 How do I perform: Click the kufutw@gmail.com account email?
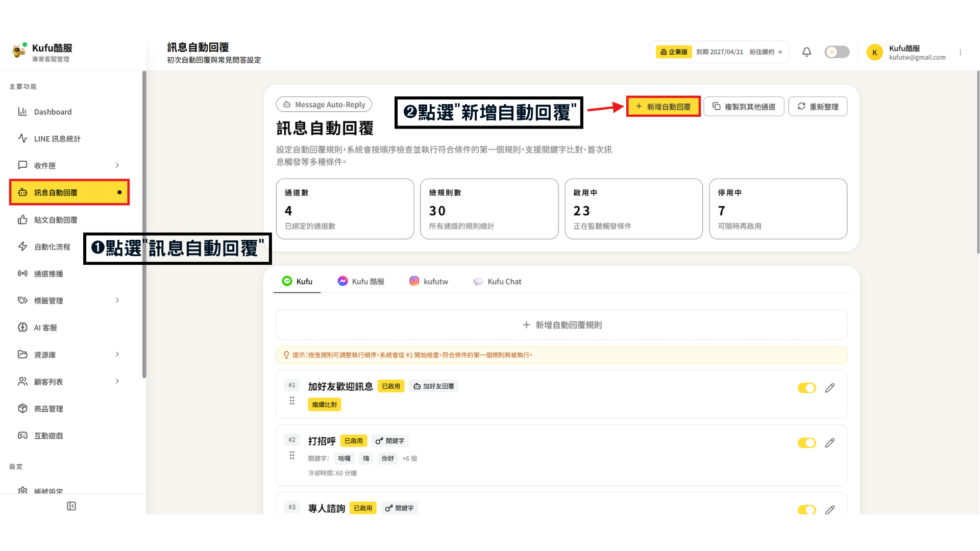[x=917, y=58]
